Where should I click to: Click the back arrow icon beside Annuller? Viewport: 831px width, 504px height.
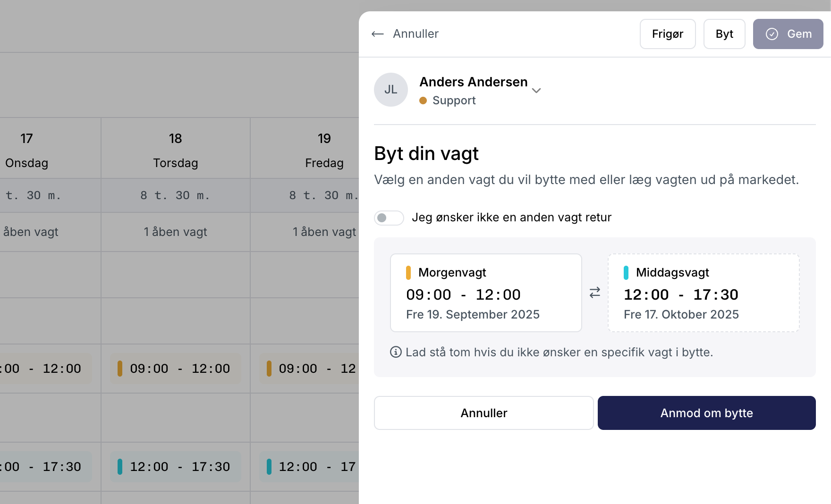[377, 34]
